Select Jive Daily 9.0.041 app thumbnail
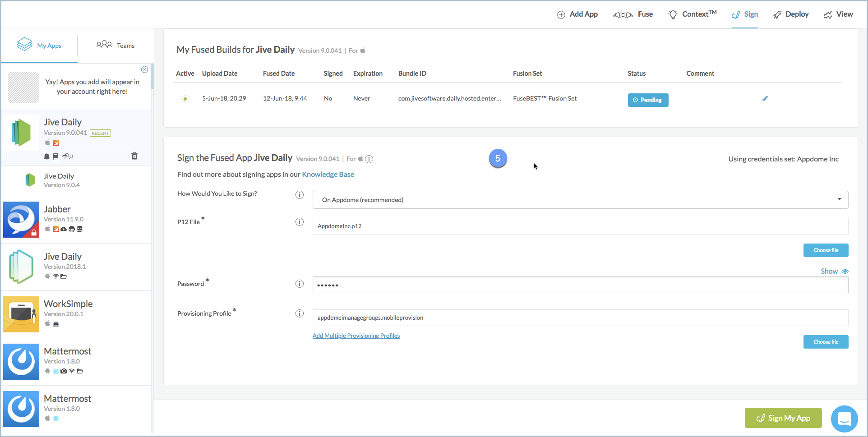 point(21,133)
